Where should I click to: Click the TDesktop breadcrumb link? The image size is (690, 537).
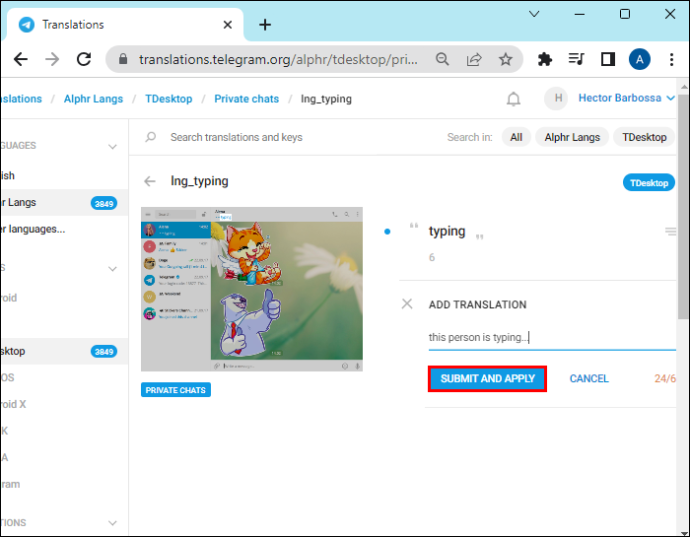coord(169,99)
